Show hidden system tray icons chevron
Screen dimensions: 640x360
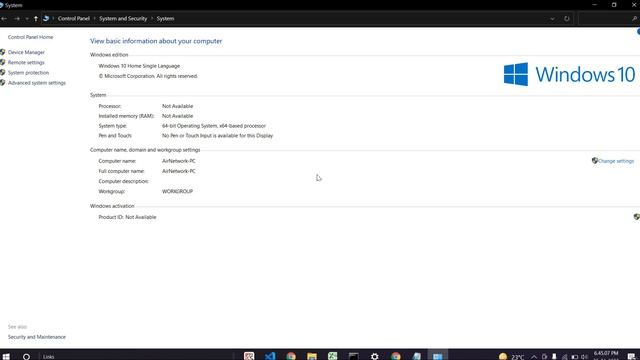click(534, 357)
